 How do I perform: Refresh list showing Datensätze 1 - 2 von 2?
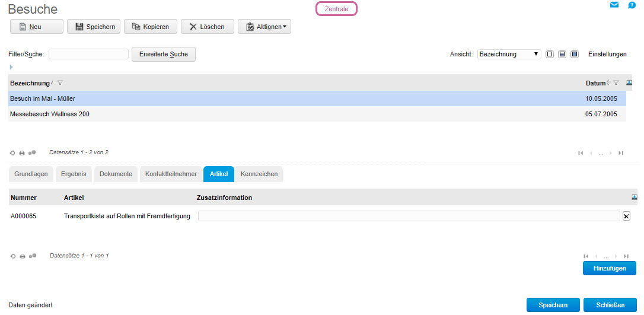[x=12, y=153]
